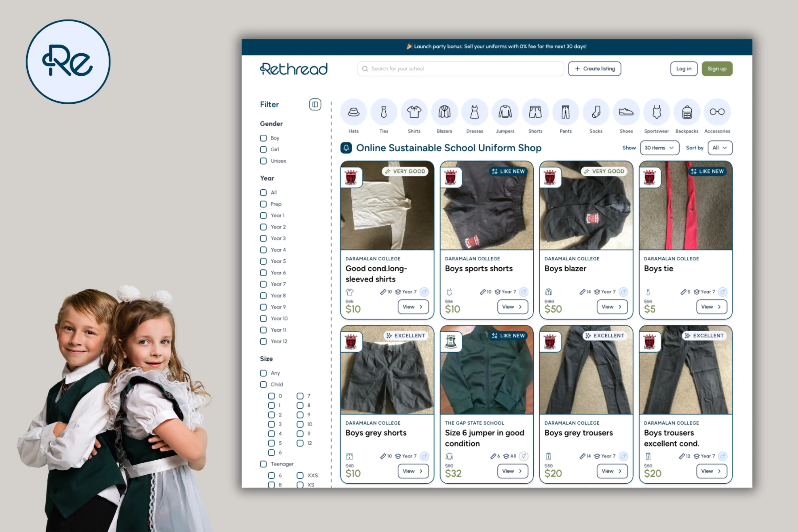Open the Boys grey shorts product photo

tap(387, 370)
